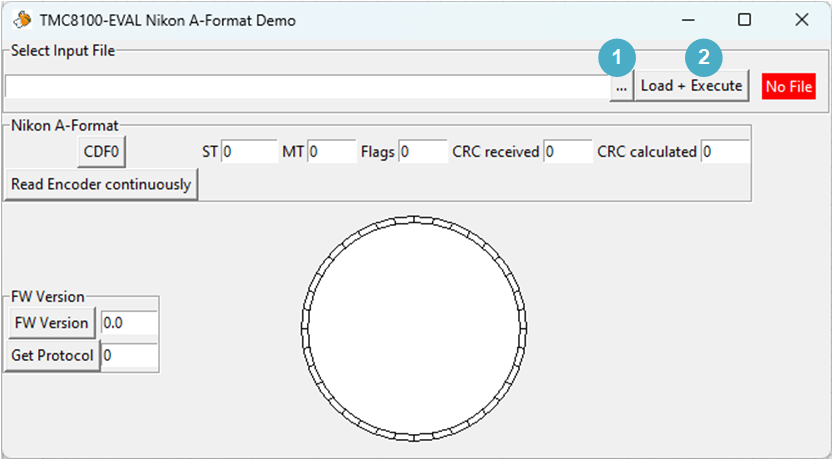Image resolution: width=833 pixels, height=460 pixels.
Task: Click the input file path field
Action: [307, 86]
